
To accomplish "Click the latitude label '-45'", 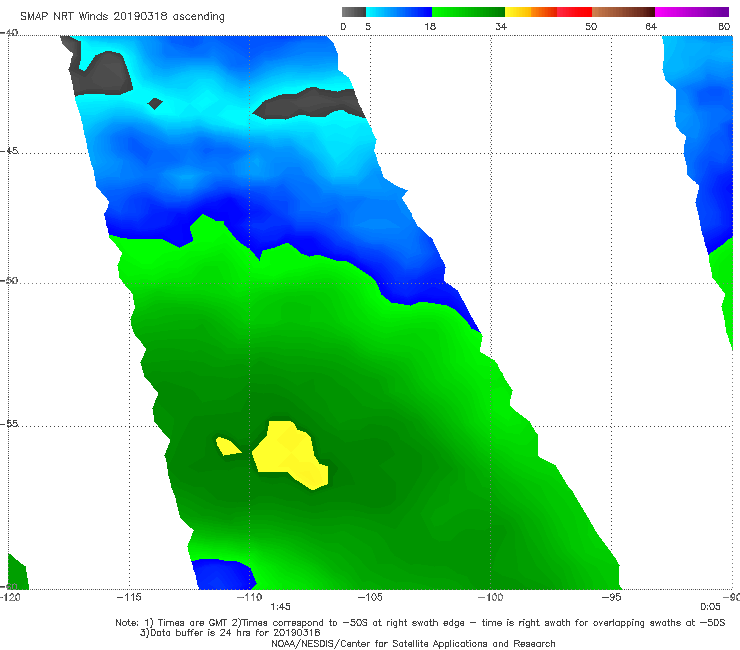I will [9, 151].
